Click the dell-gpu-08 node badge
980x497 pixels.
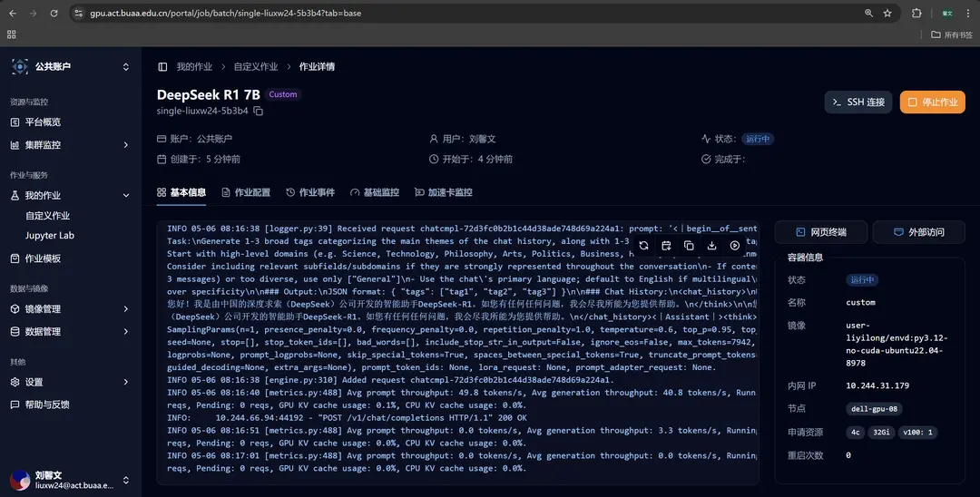click(x=874, y=410)
